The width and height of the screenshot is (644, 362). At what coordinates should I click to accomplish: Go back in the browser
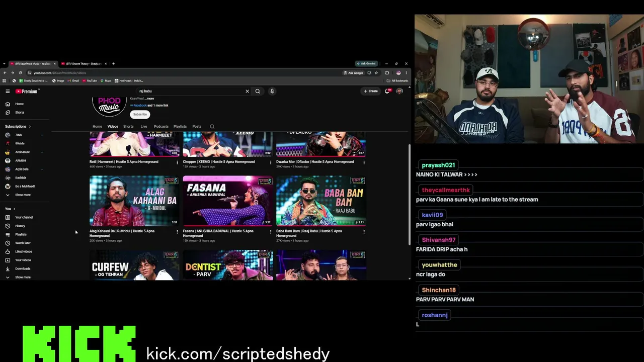pyautogui.click(x=5, y=73)
